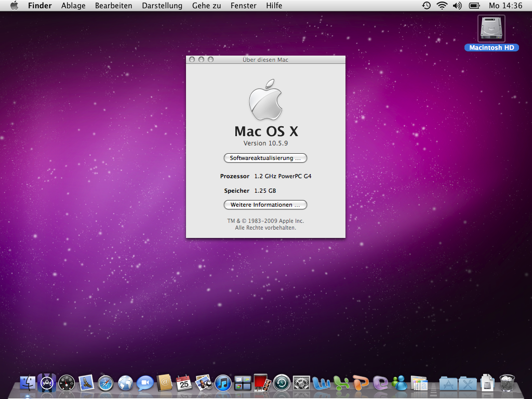Open Photo Booth in the Dock

coord(262,383)
